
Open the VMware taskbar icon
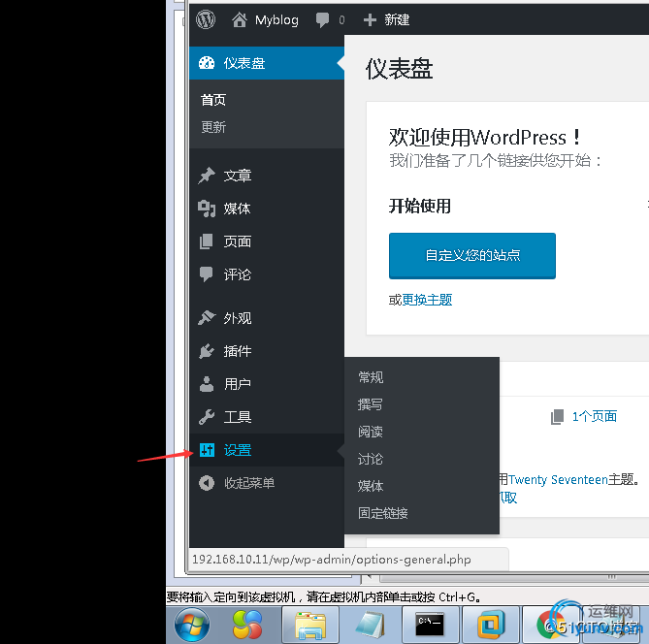pyautogui.click(x=491, y=626)
